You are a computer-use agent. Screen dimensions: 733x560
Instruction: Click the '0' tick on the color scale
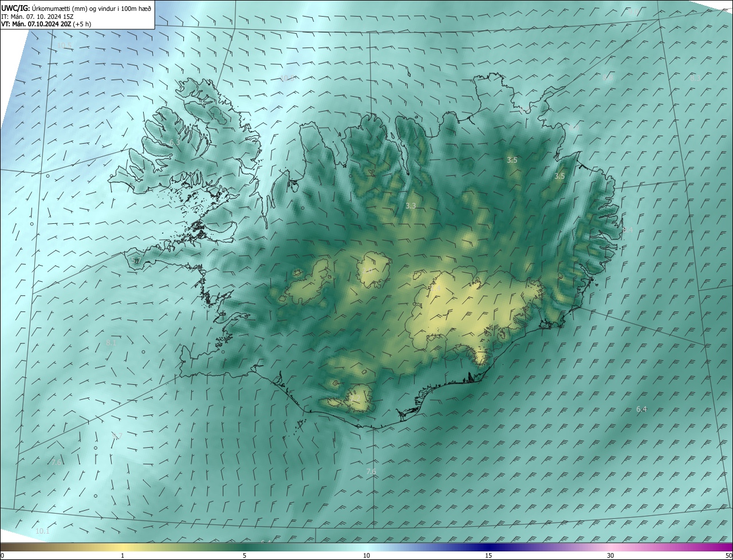(2, 555)
